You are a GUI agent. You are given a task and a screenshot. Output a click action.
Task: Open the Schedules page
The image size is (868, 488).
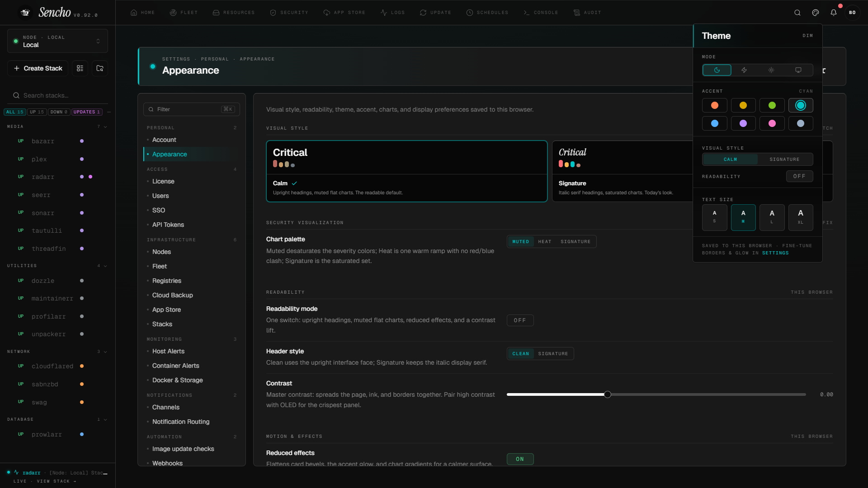click(x=487, y=13)
